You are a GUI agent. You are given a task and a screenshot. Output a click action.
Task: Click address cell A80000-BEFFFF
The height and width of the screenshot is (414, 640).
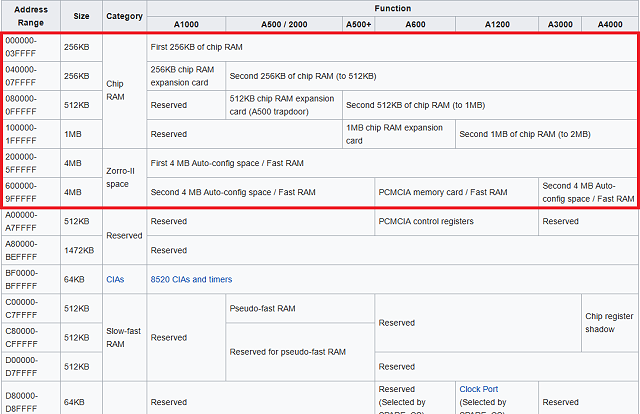[x=31, y=250]
